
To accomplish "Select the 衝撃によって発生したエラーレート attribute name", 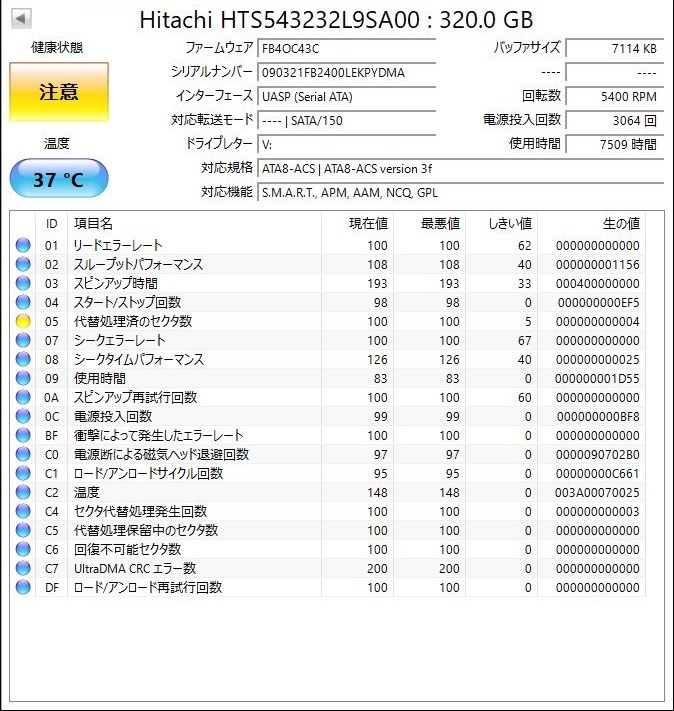I will [x=159, y=436].
